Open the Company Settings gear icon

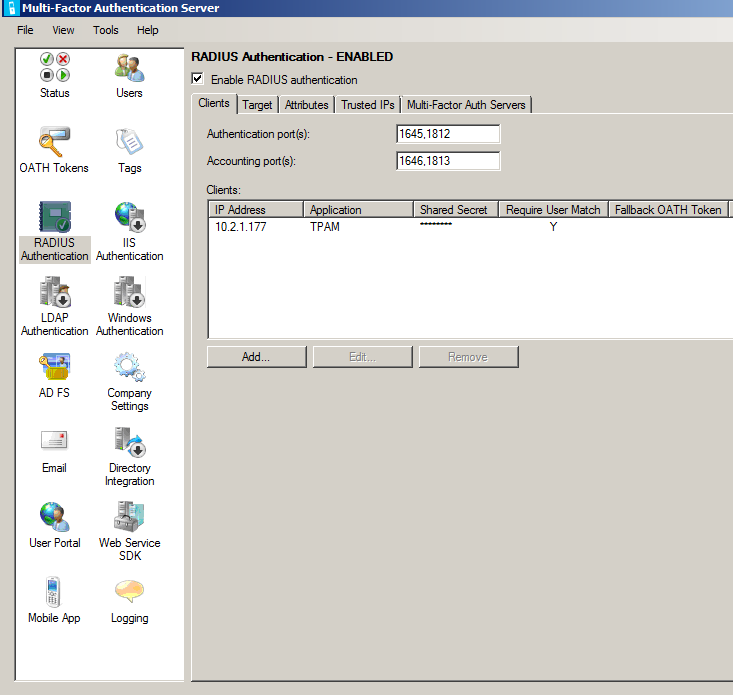coord(130,367)
